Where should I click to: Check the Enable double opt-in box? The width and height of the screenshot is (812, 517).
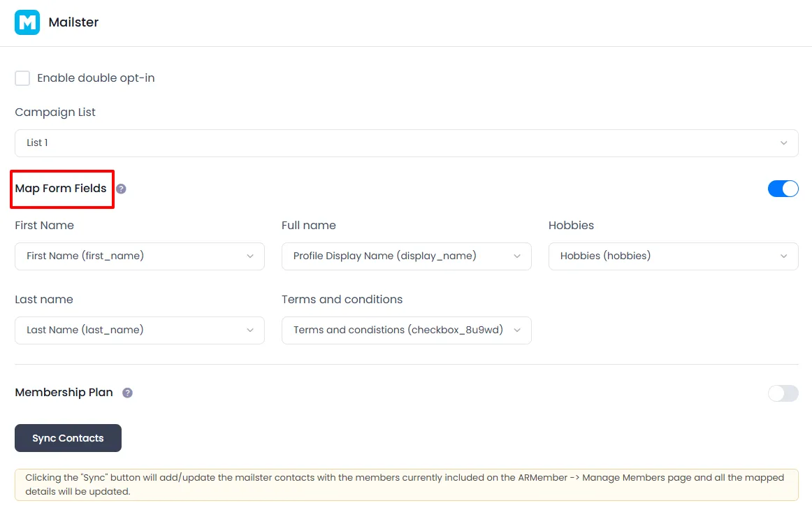click(22, 78)
